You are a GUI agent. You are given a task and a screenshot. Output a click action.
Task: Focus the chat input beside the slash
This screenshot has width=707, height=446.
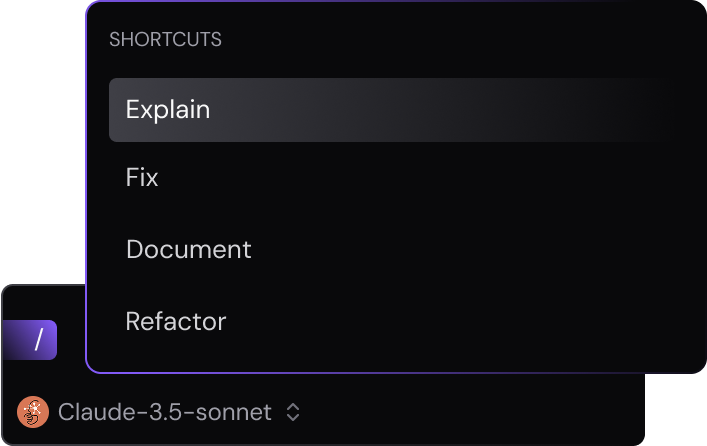pos(71,340)
